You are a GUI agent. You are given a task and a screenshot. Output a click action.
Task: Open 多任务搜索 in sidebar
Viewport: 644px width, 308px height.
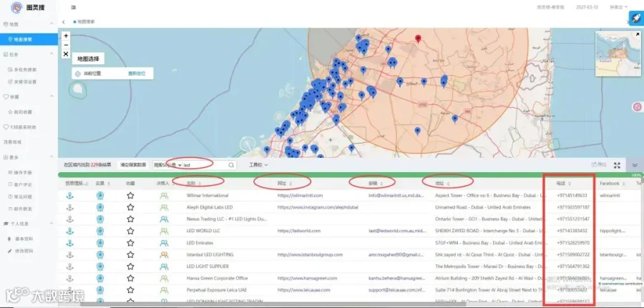24,69
